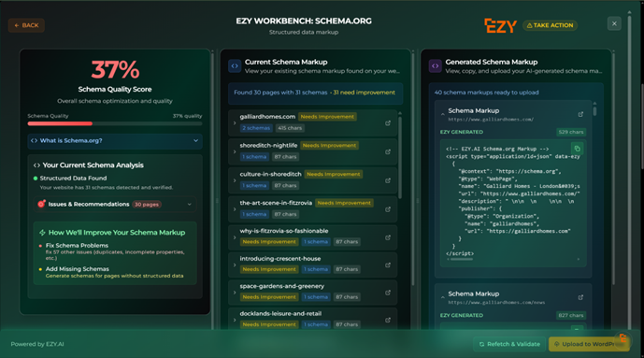Open culture-in-shoreditch external link icon
This screenshot has height=358, width=644.
click(388, 180)
